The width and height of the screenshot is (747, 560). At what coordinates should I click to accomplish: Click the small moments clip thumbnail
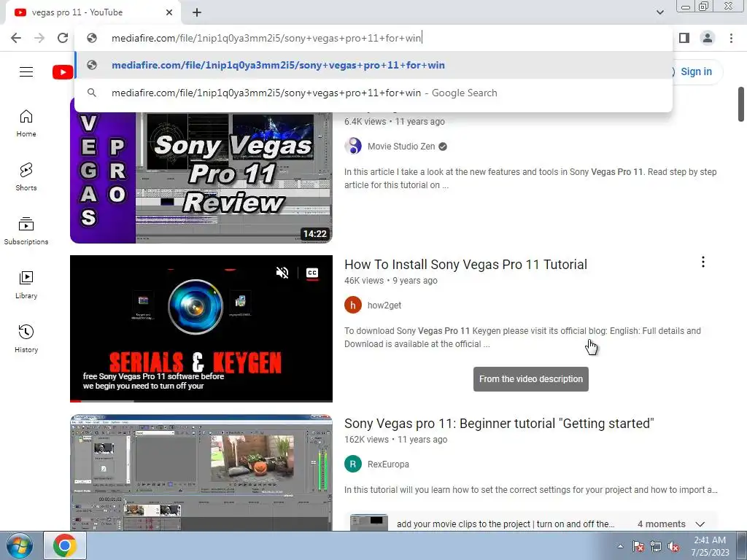(x=368, y=522)
